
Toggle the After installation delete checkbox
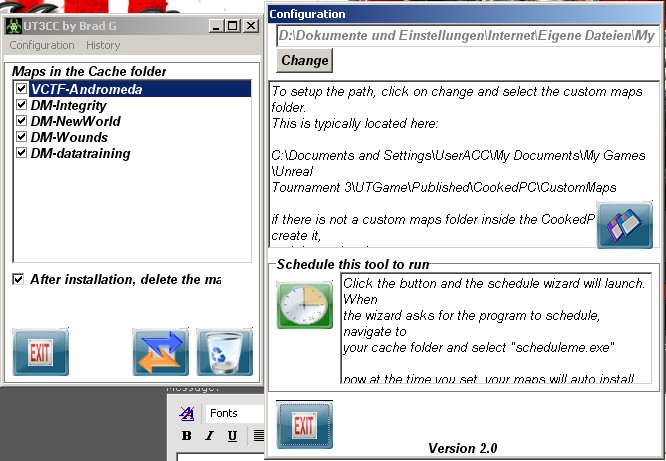(19, 279)
